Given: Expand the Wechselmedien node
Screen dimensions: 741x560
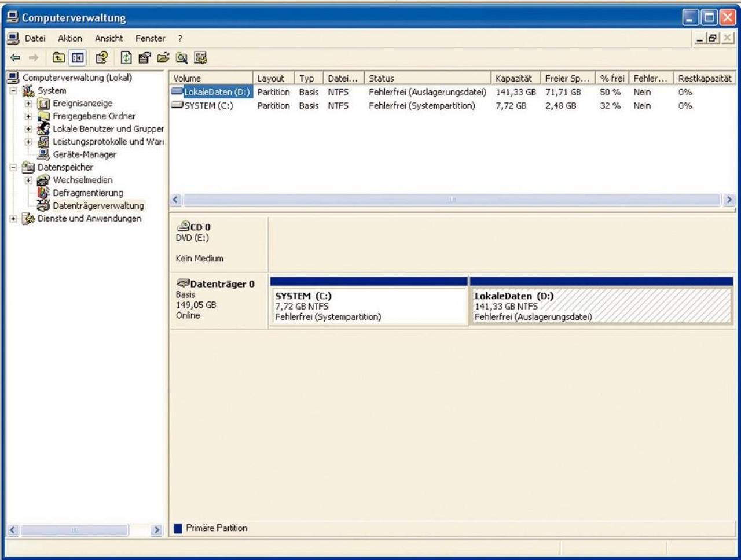Looking at the screenshot, I should coord(28,180).
